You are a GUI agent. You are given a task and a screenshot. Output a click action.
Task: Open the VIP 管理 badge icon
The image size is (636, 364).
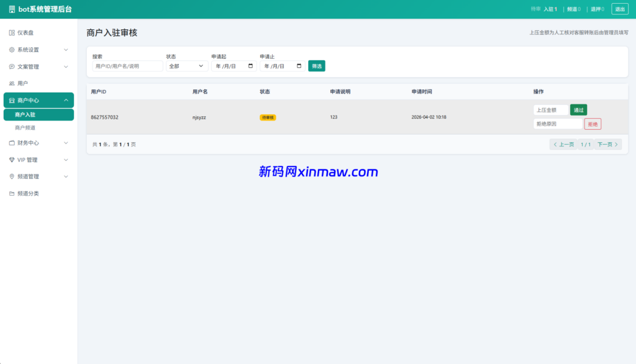click(x=11, y=160)
